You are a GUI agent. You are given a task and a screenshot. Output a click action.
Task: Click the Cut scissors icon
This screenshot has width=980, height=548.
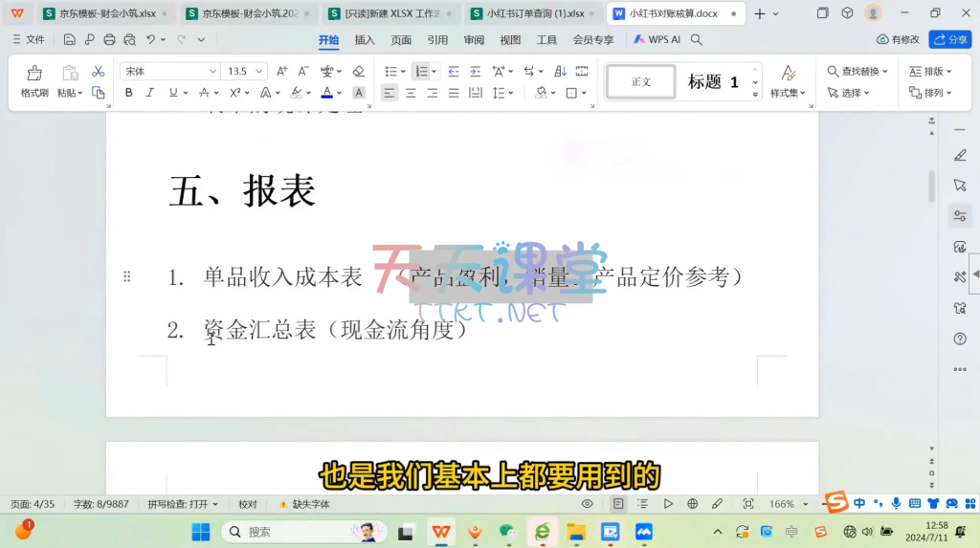click(98, 72)
